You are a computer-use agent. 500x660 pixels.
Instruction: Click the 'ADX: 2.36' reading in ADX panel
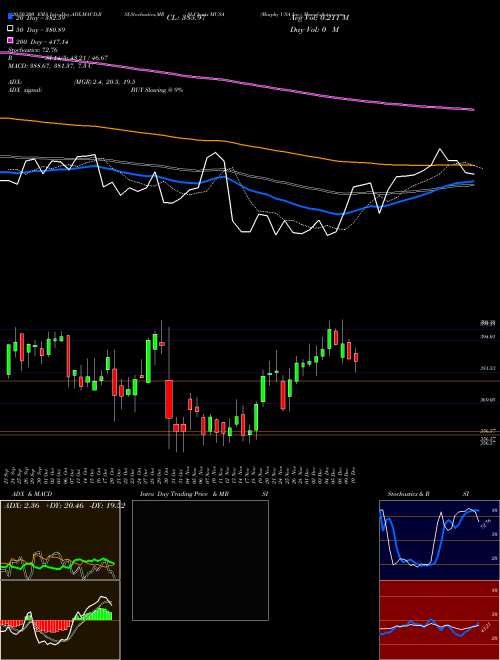[x=21, y=506]
